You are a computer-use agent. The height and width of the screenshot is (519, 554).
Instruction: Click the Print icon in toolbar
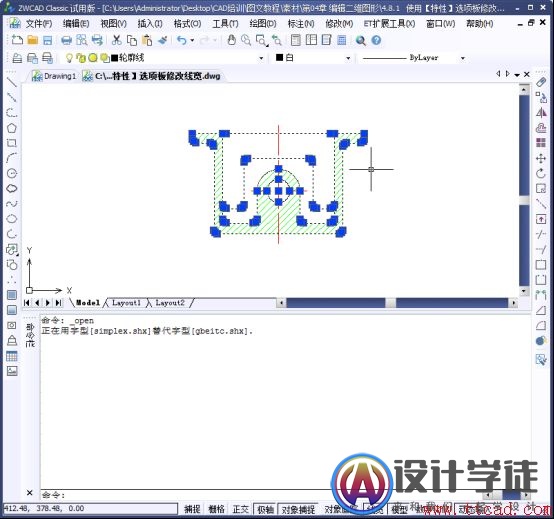tap(66, 40)
